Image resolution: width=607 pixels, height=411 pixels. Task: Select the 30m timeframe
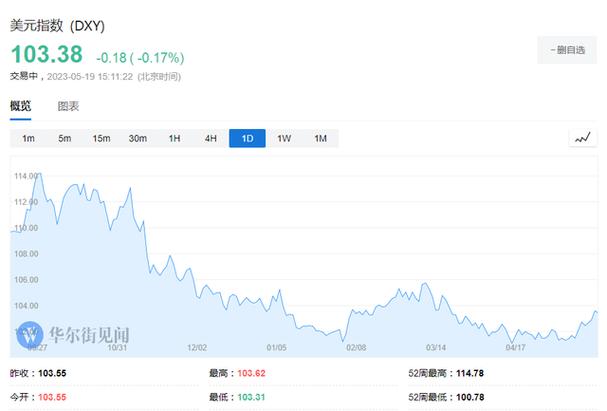(137, 139)
